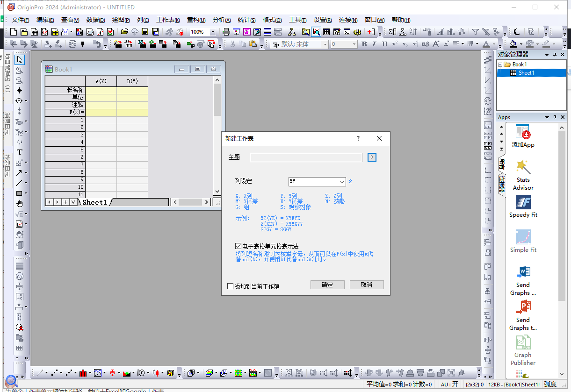
Task: Click the Book1 vertical scrollbar
Action: click(x=217, y=136)
